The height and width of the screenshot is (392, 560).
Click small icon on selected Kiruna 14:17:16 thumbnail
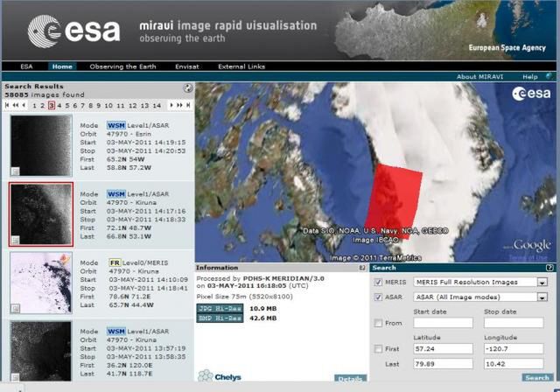coord(15,240)
